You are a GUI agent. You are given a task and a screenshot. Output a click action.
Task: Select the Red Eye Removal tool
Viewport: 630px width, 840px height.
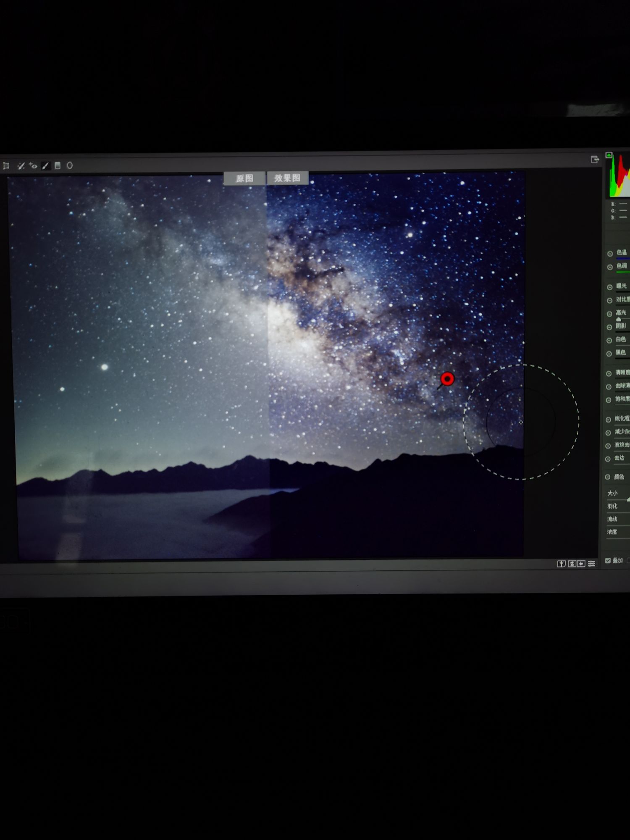pyautogui.click(x=33, y=166)
